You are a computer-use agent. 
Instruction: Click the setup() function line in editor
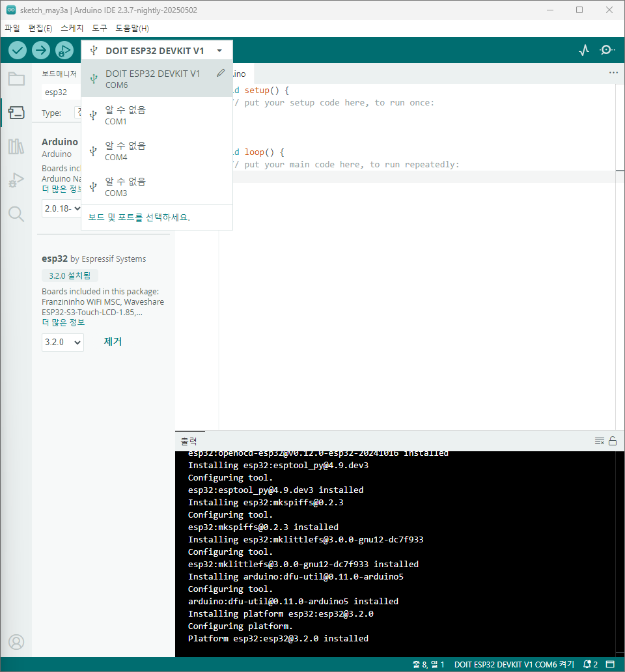(x=261, y=91)
